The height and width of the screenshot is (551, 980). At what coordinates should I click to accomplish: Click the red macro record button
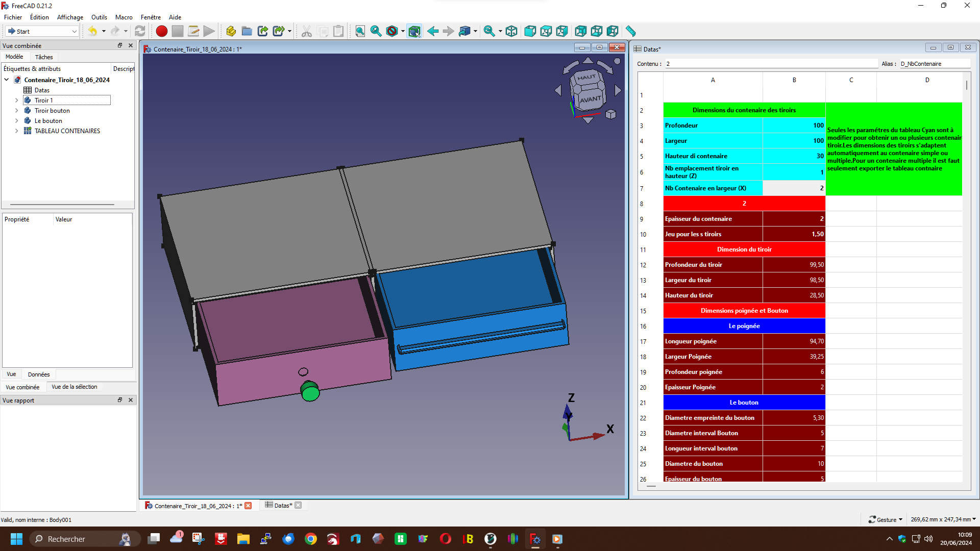tap(162, 31)
